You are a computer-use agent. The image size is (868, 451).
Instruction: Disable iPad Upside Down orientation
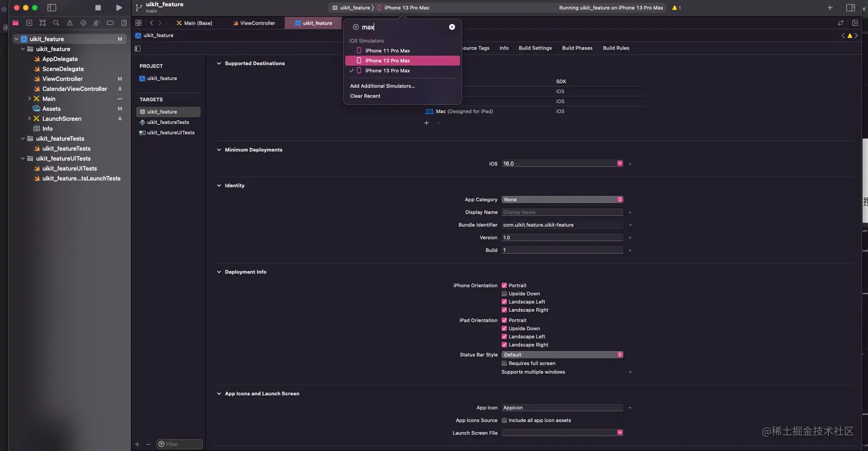[x=504, y=329]
